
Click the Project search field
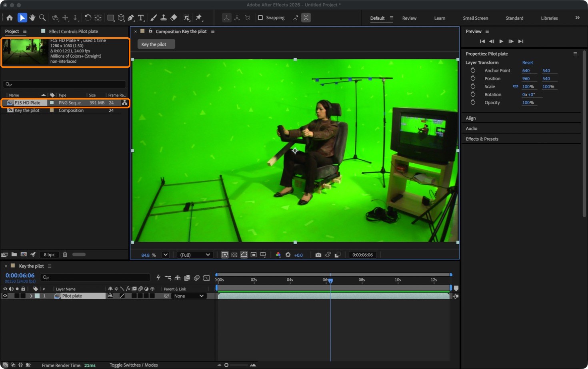[x=64, y=84]
